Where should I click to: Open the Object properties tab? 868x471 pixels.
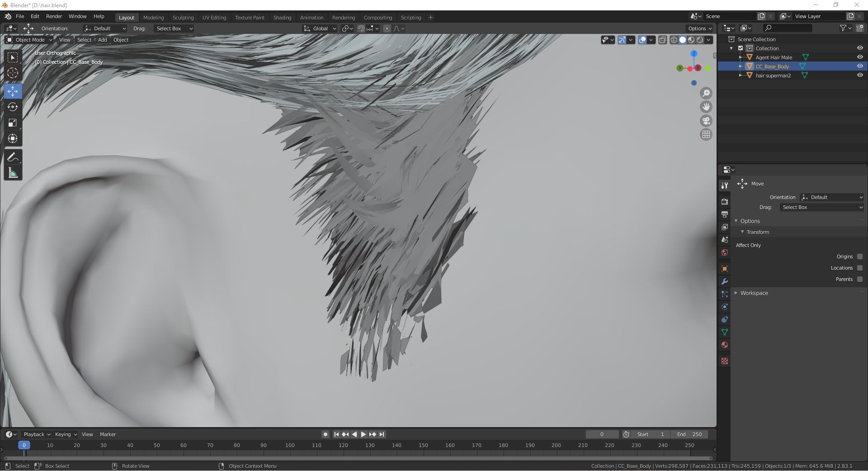pyautogui.click(x=725, y=269)
